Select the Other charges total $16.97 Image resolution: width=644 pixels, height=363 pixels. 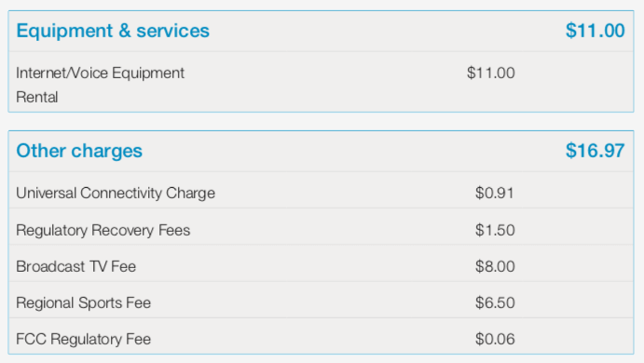pyautogui.click(x=596, y=151)
